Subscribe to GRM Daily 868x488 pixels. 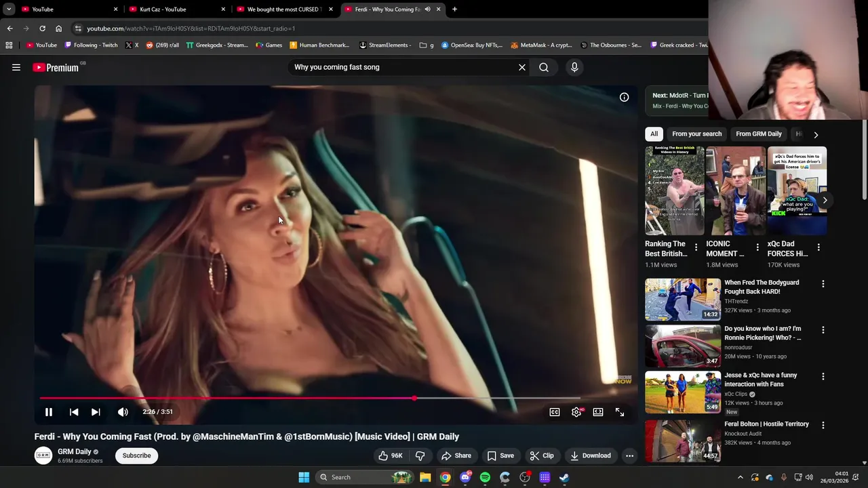[x=136, y=455]
